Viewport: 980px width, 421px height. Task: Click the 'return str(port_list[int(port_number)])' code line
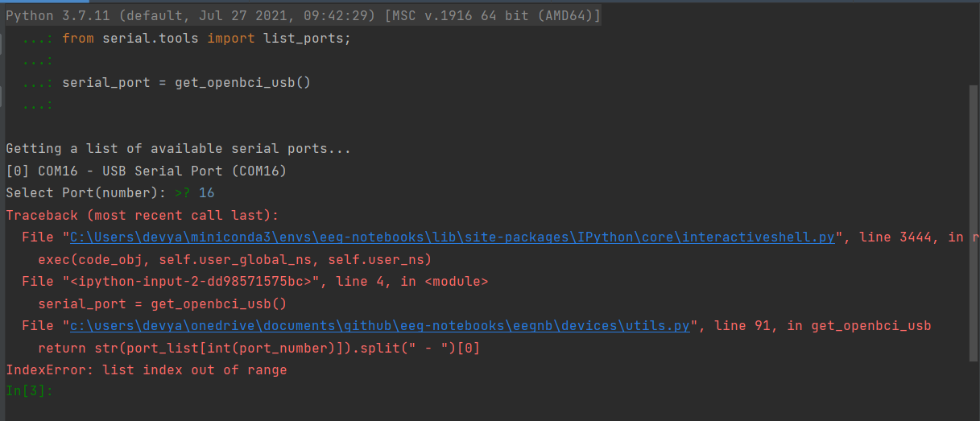pos(259,349)
